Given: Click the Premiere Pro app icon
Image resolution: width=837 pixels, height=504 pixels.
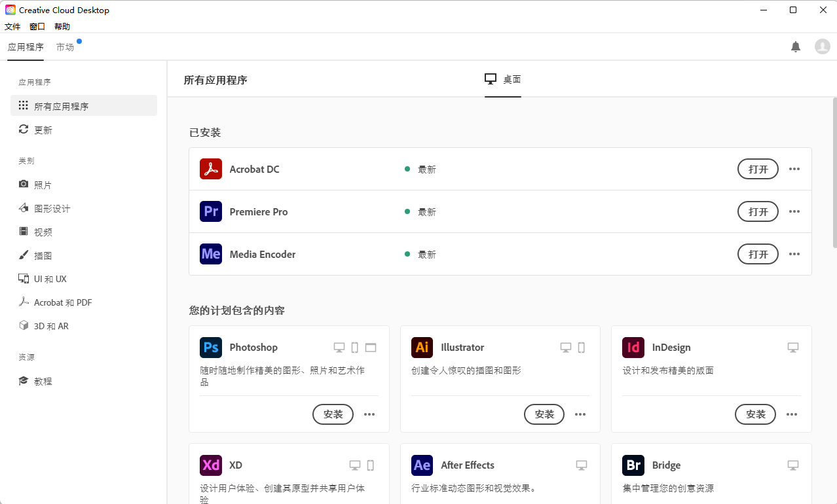Looking at the screenshot, I should pos(211,211).
